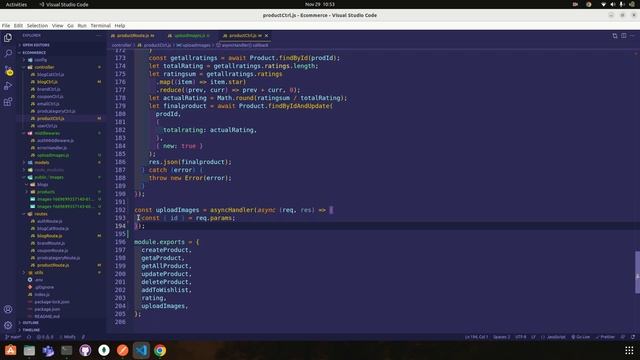Open Google Chrome from the dock
This screenshot has width=640, height=360.
coord(160,350)
